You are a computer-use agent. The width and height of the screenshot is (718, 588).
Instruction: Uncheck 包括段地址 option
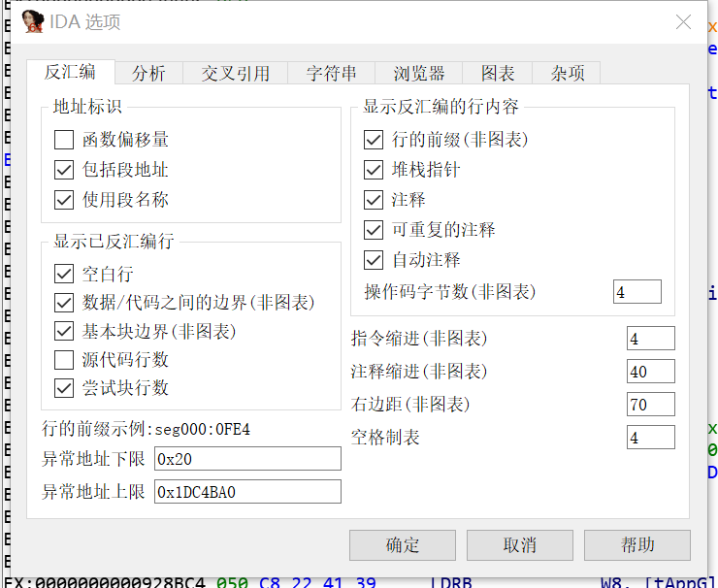pyautogui.click(x=64, y=170)
